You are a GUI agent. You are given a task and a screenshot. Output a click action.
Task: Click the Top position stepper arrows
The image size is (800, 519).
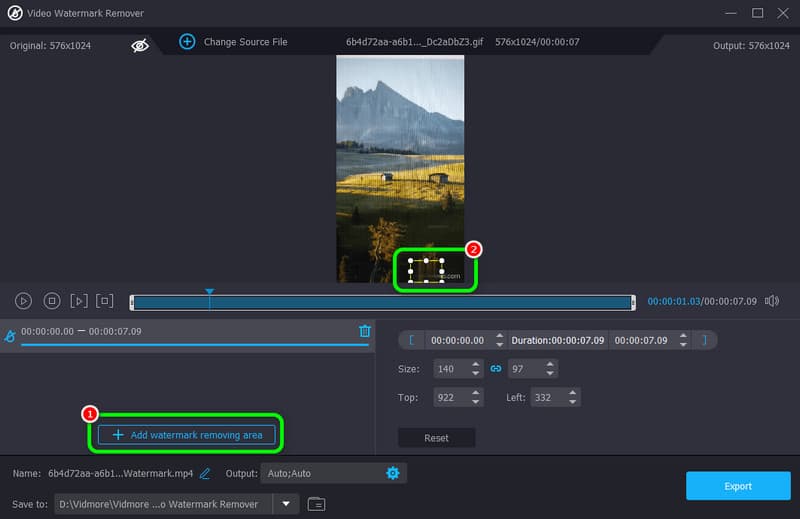(x=475, y=397)
